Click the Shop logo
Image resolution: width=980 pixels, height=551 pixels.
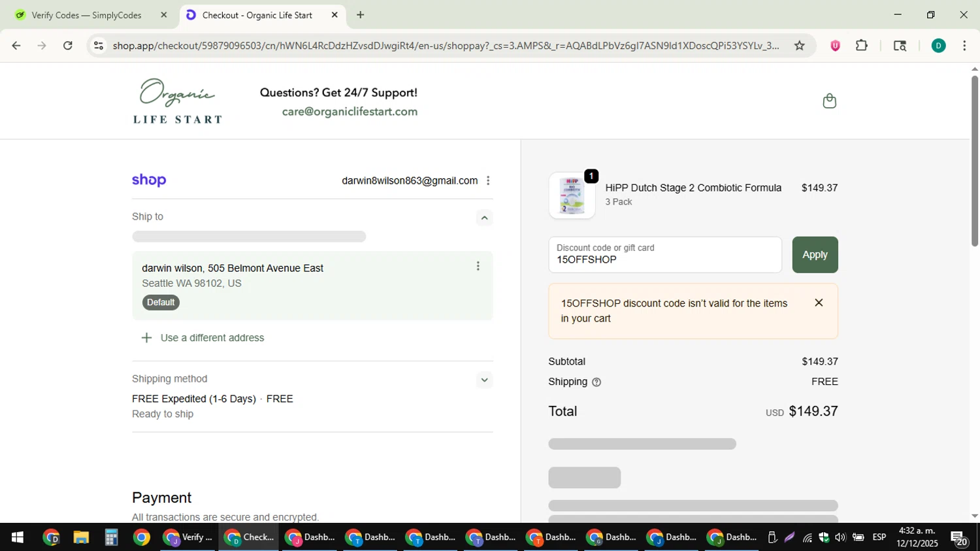tap(149, 180)
